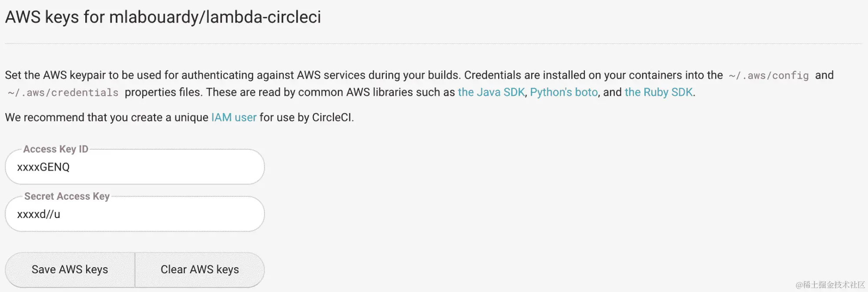Click the Clear AWS keys button
Image resolution: width=868 pixels, height=292 pixels.
[200, 270]
